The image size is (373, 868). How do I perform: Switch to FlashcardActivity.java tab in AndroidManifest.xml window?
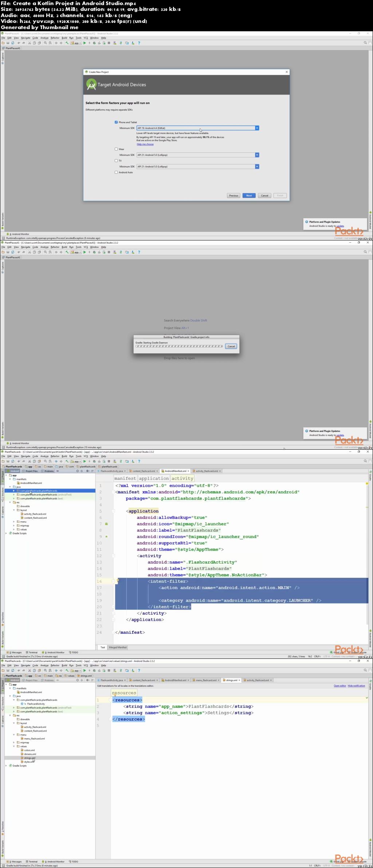[111, 471]
